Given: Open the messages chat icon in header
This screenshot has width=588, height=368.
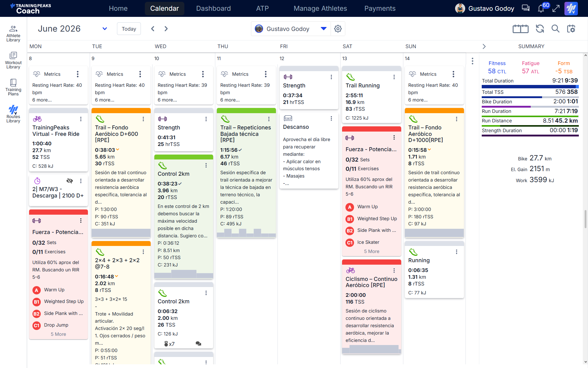Looking at the screenshot, I should [526, 8].
